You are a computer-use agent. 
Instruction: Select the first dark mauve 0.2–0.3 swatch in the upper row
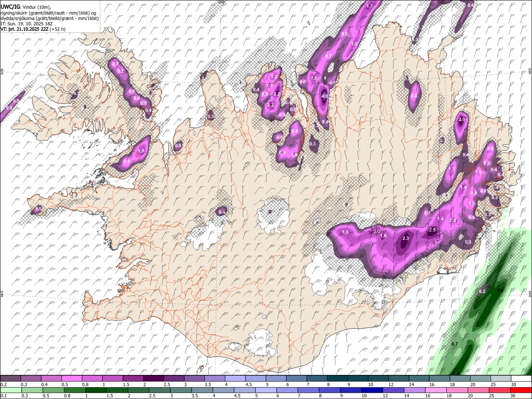tap(11, 379)
